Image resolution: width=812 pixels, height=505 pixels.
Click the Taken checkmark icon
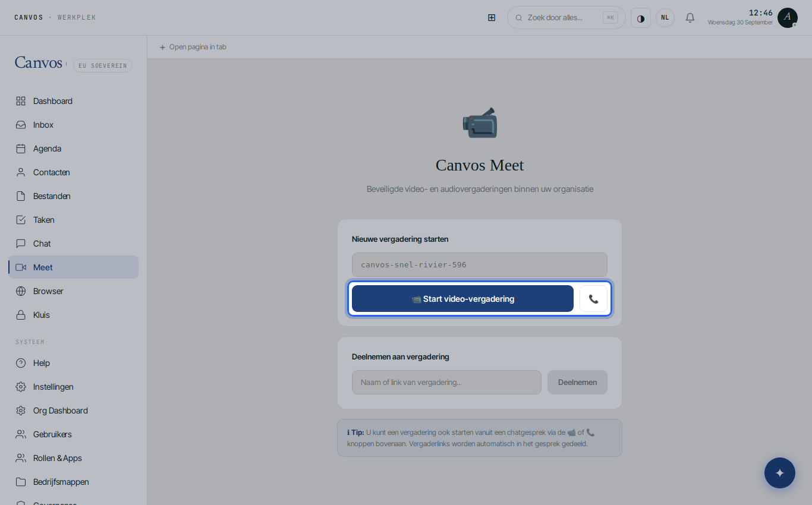pyautogui.click(x=21, y=220)
